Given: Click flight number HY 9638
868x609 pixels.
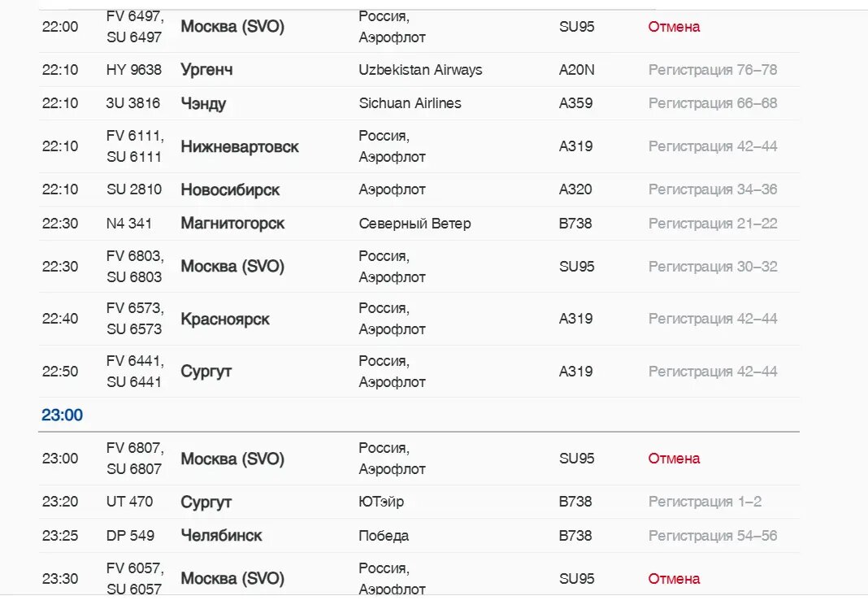Looking at the screenshot, I should pos(134,70).
